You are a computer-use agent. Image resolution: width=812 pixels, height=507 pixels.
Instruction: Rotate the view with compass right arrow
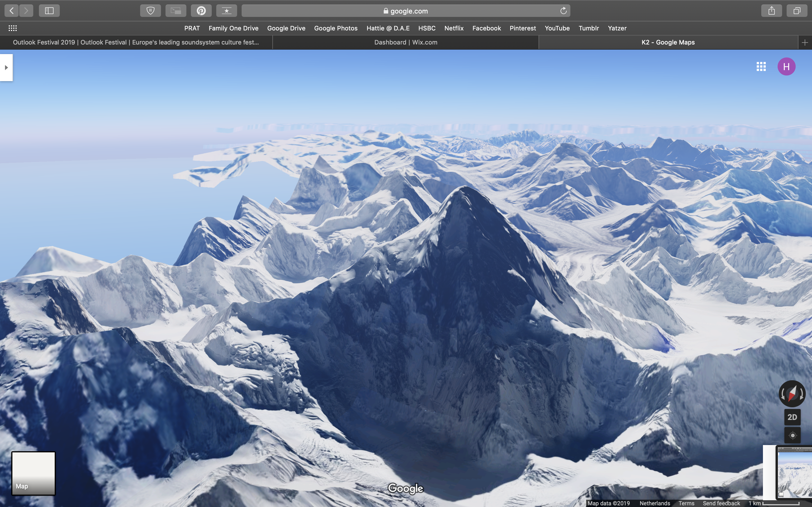(x=802, y=394)
